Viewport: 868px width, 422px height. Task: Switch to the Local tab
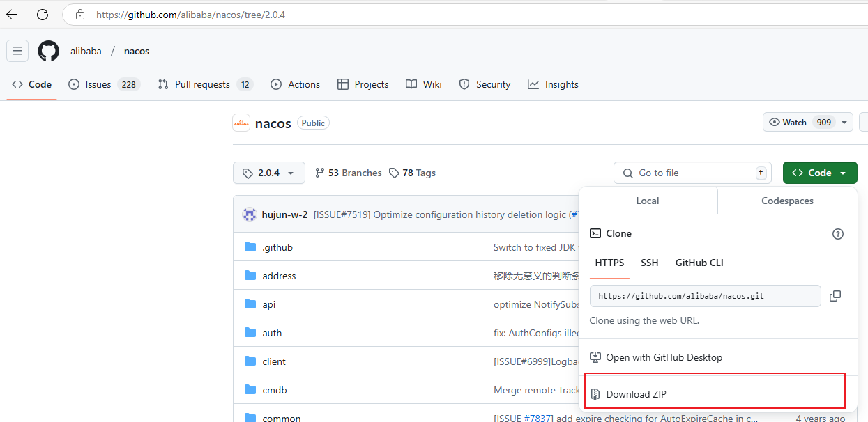pyautogui.click(x=648, y=201)
